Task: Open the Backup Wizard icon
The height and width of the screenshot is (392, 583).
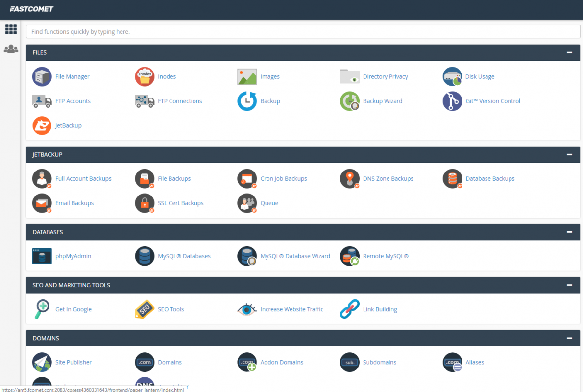Action: tap(349, 101)
